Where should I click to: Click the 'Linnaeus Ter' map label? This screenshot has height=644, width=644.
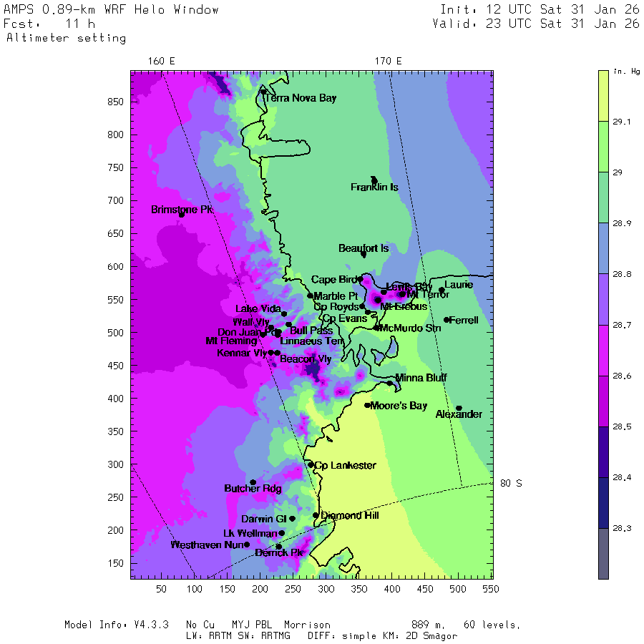point(311,341)
